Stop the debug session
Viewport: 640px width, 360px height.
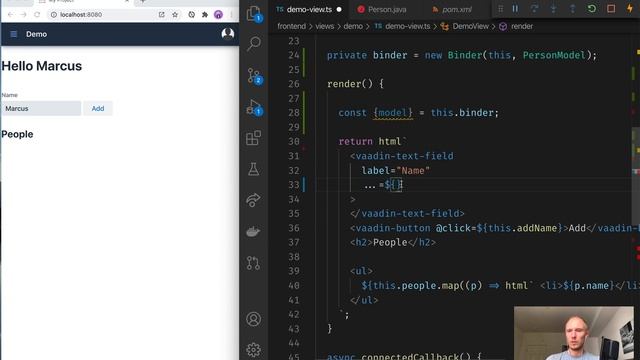tap(611, 9)
